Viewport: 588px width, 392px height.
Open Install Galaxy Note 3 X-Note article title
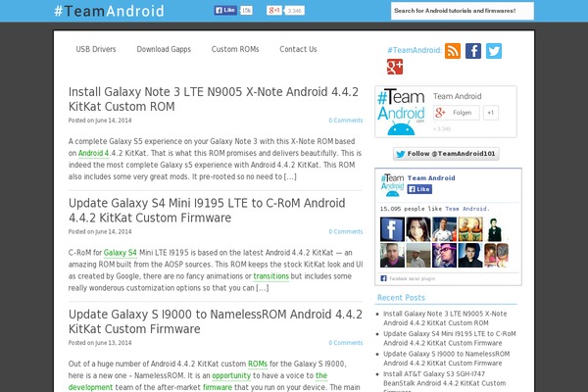tap(214, 99)
